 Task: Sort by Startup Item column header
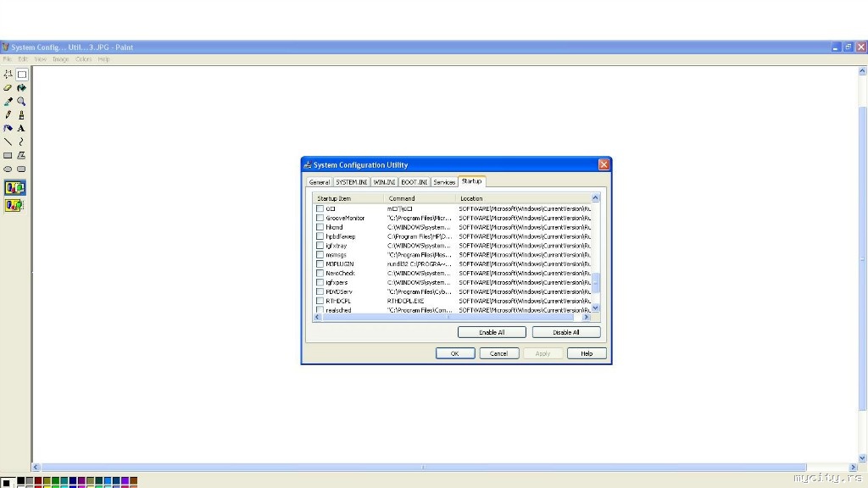pos(348,198)
